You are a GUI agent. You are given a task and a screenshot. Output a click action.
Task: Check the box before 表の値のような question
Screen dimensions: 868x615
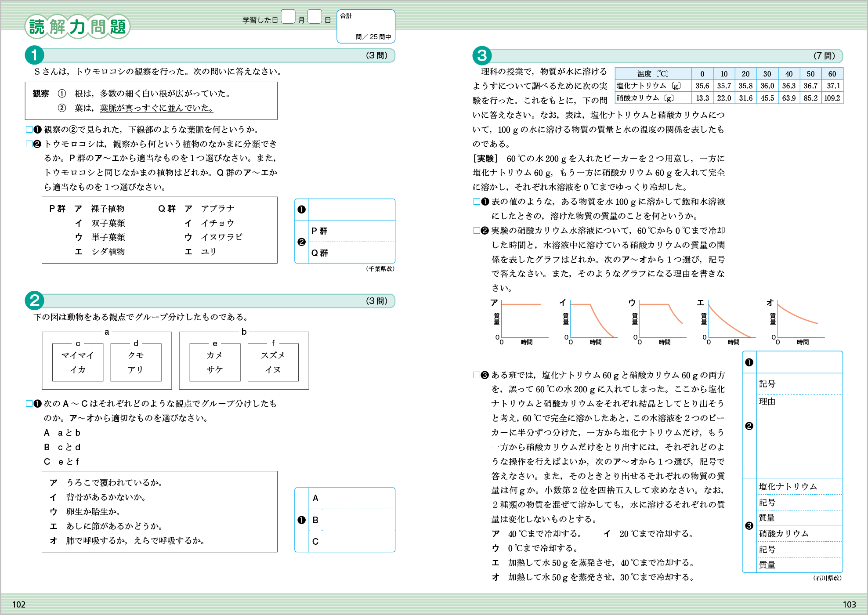(477, 202)
